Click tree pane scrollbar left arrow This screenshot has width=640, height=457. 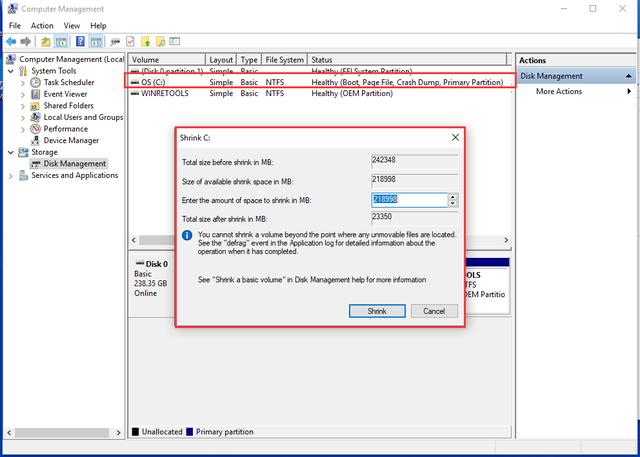pos(9,433)
